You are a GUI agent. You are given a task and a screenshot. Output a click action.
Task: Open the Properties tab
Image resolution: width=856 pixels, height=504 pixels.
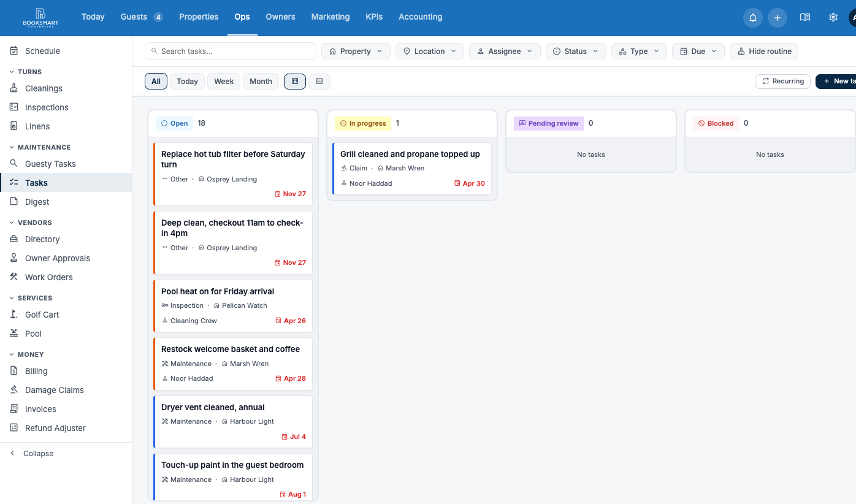click(x=199, y=17)
